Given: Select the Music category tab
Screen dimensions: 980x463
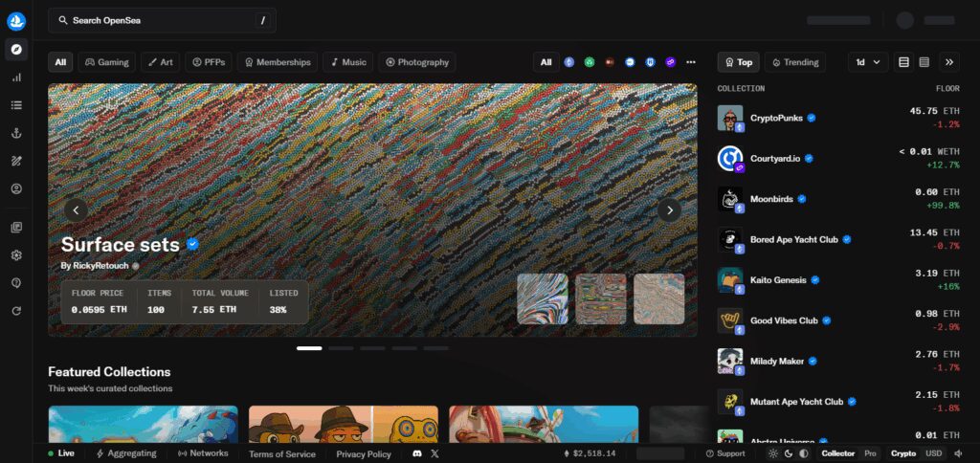Looking at the screenshot, I should click(348, 62).
